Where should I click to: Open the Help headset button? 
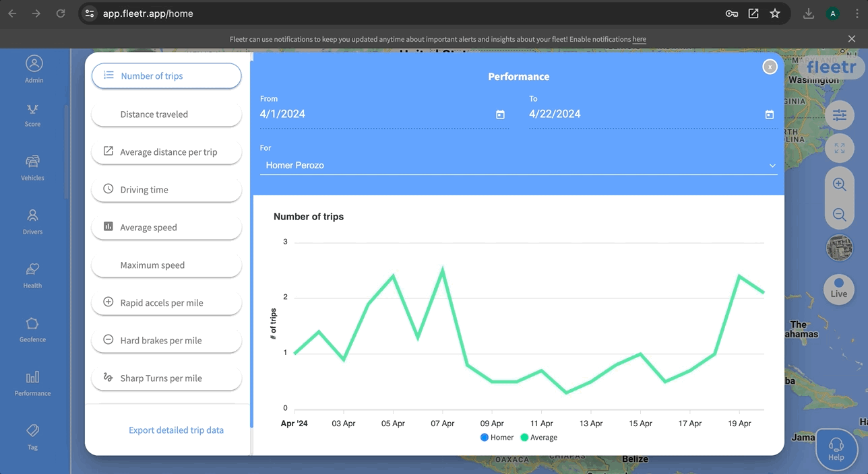(836, 449)
